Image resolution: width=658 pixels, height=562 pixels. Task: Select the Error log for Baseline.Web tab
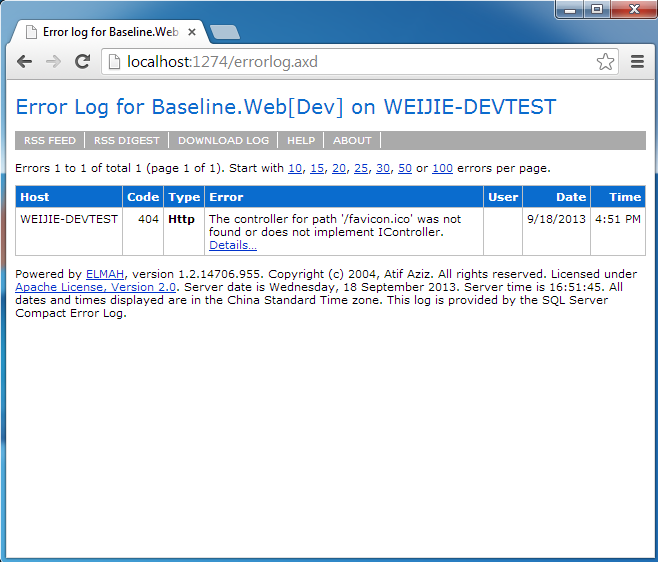coord(110,32)
